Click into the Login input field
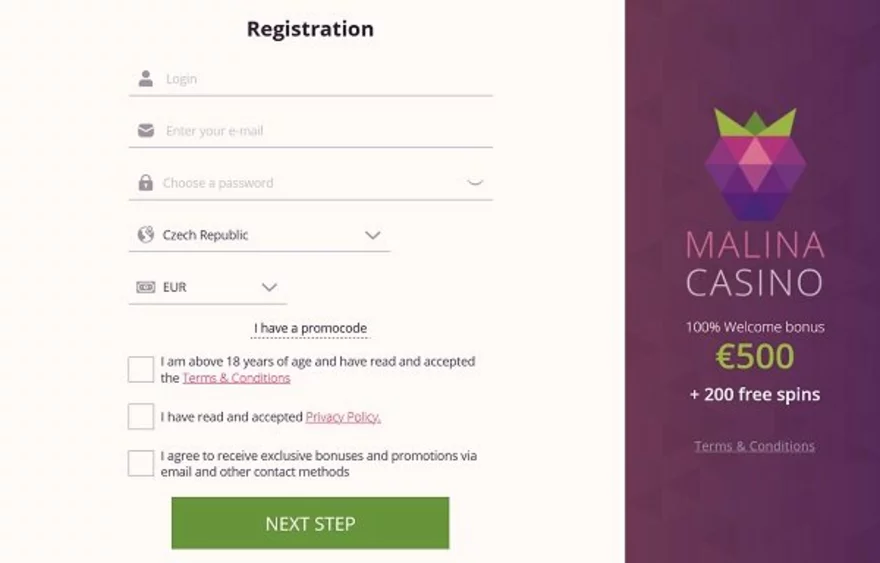Viewport: 880px width, 563px height. point(320,79)
